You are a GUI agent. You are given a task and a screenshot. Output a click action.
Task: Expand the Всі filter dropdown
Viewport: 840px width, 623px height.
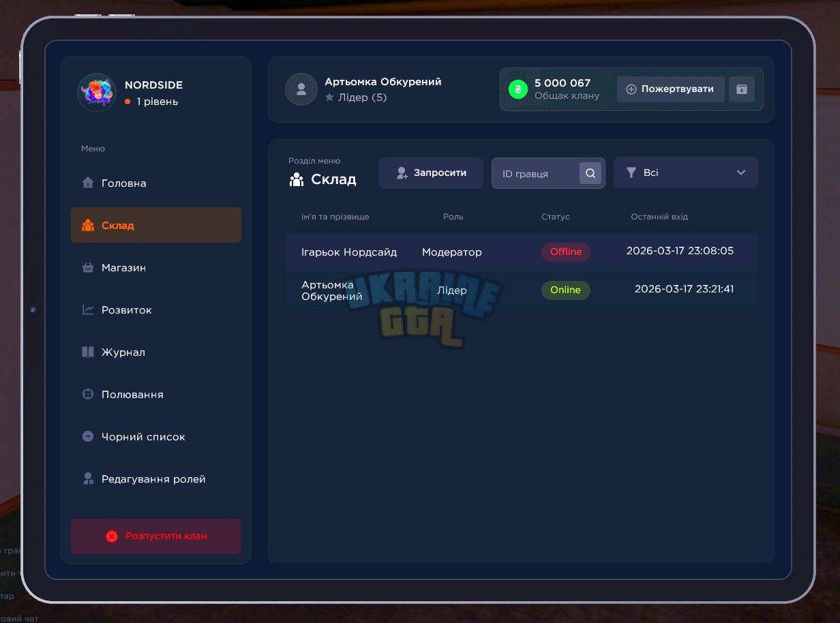click(x=686, y=172)
